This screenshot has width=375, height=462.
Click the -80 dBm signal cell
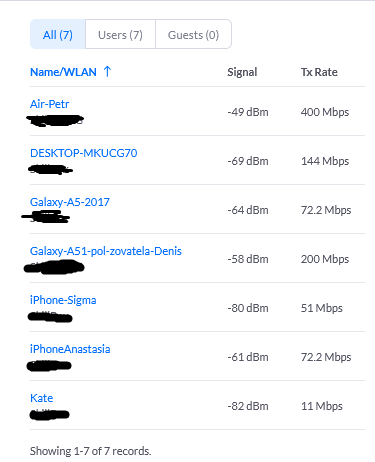coord(248,308)
